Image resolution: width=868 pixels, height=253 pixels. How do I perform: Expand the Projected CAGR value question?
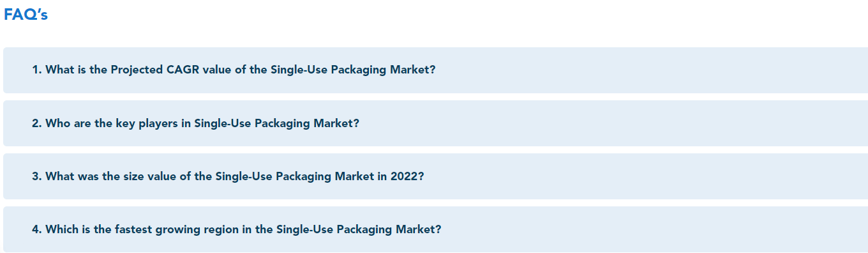(435, 70)
